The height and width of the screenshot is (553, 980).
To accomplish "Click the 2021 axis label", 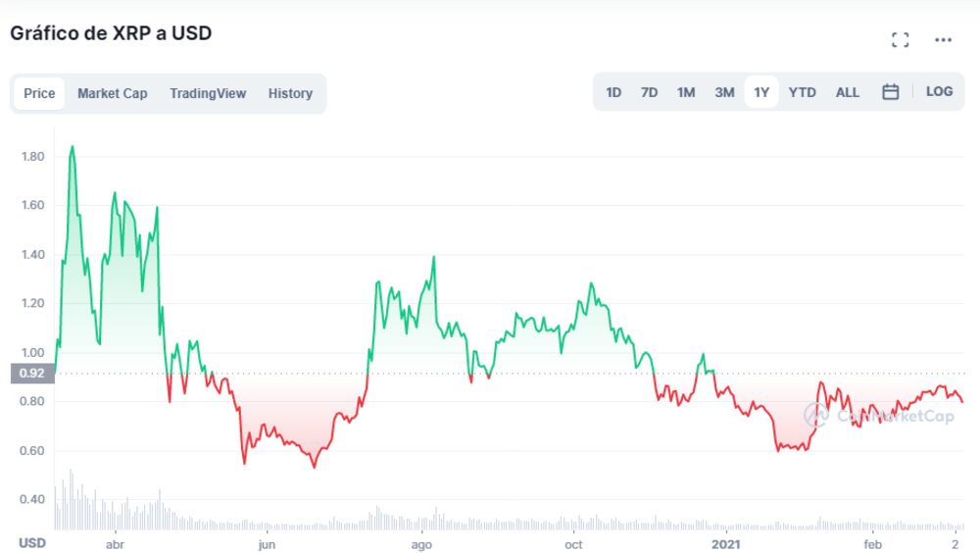I will 725,545.
